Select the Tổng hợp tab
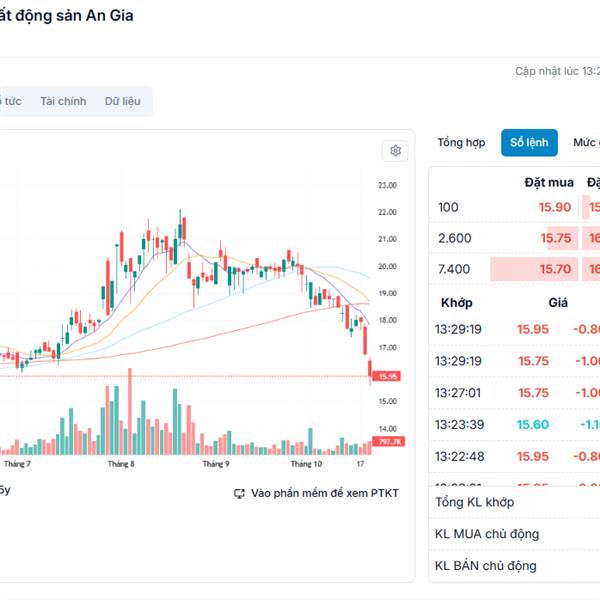 pyautogui.click(x=461, y=143)
